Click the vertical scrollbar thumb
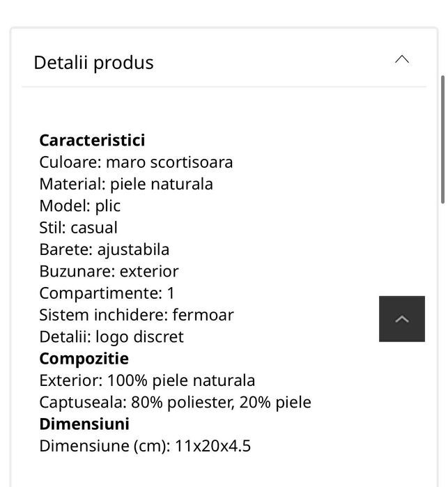Image resolution: width=448 pixels, height=487 pixels. pyautogui.click(x=443, y=139)
